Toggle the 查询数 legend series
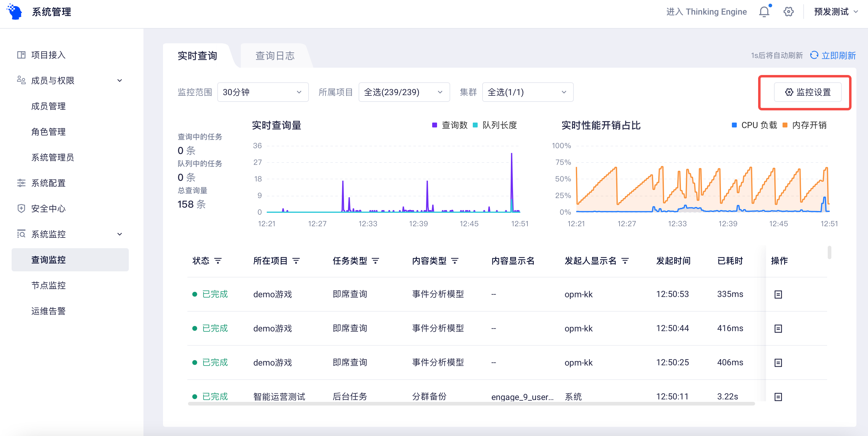Screen dimensions: 868x436 pos(450,125)
